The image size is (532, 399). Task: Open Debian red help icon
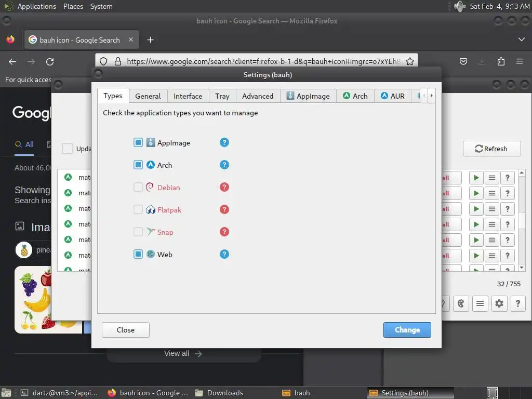pyautogui.click(x=224, y=187)
